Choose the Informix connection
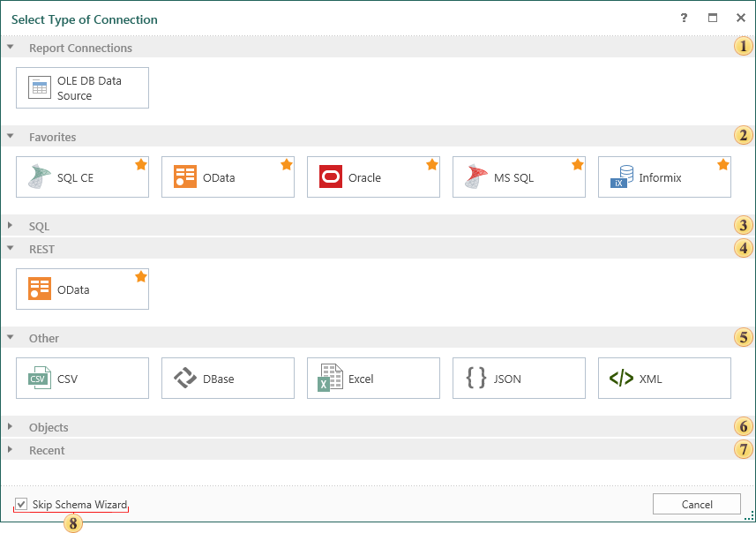This screenshot has height=533, width=756. (664, 177)
